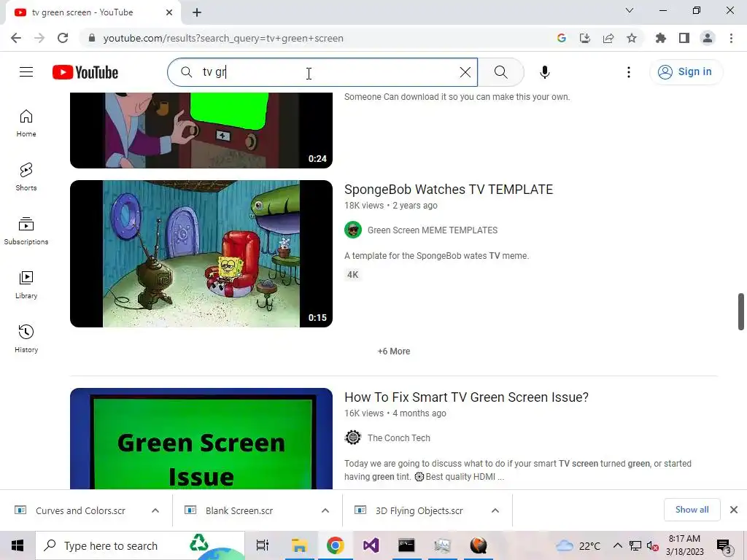Click the install/download icon in address bar
The width and height of the screenshot is (747, 560).
[585, 38]
